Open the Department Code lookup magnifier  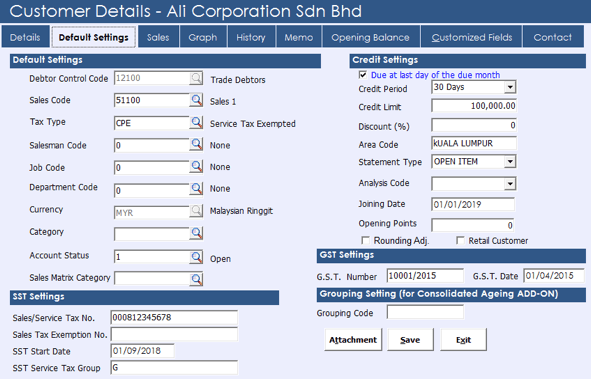(196, 189)
